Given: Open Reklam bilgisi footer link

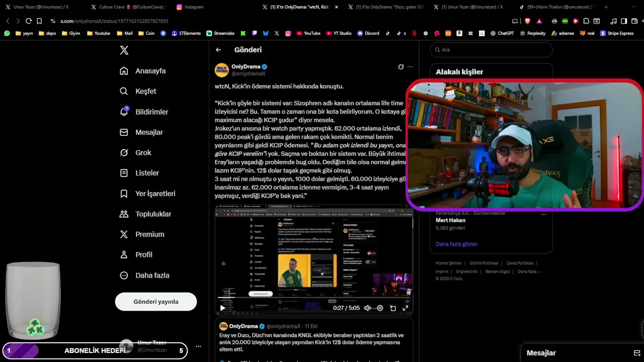Looking at the screenshot, I should click(498, 271).
